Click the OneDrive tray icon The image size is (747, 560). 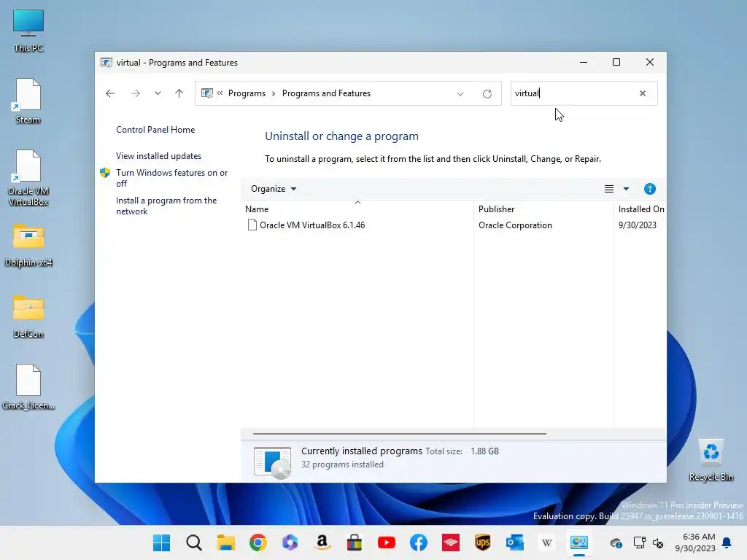pos(616,542)
